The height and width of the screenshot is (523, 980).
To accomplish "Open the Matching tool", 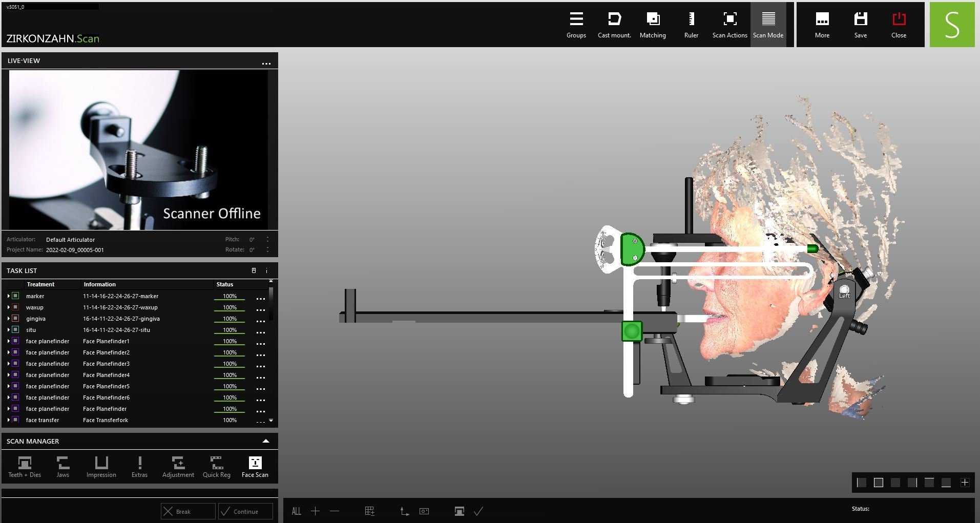I will [x=653, y=25].
